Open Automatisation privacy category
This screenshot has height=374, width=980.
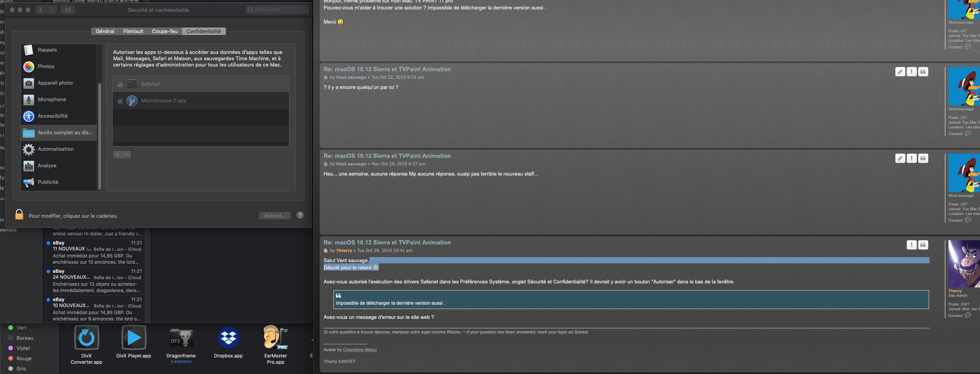pyautogui.click(x=59, y=149)
